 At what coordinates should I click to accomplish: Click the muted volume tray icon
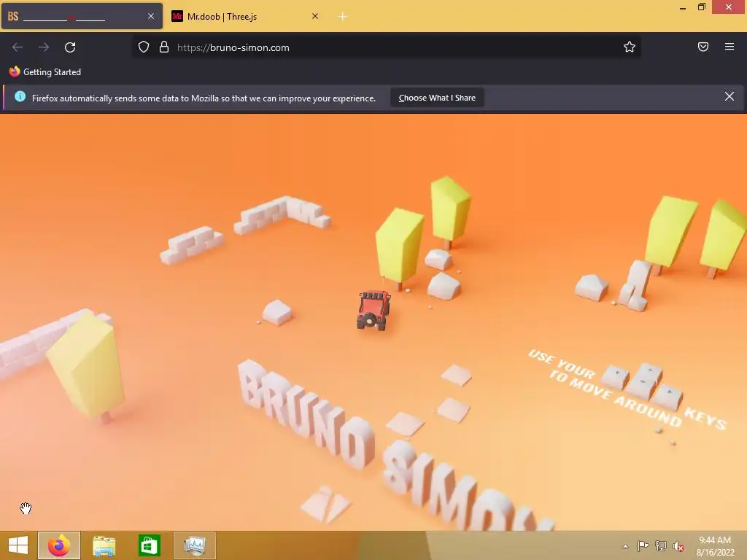coord(678,546)
